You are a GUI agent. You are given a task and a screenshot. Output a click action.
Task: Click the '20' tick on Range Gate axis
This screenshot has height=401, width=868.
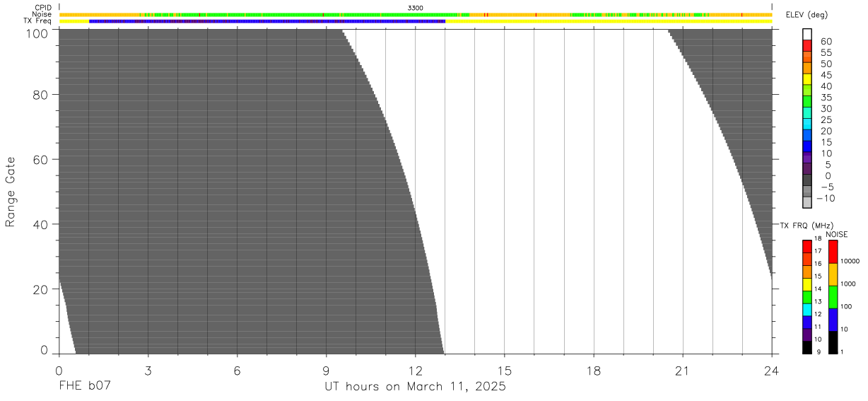40,289
